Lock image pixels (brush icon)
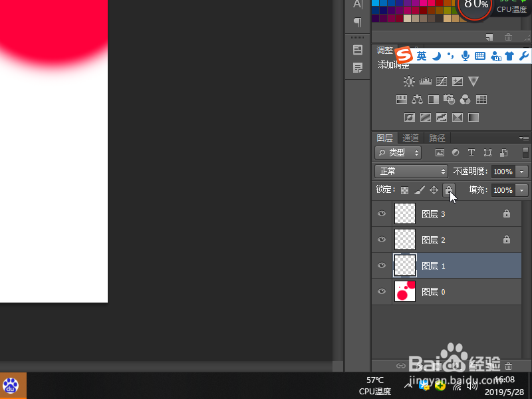The width and height of the screenshot is (532, 399). point(420,190)
